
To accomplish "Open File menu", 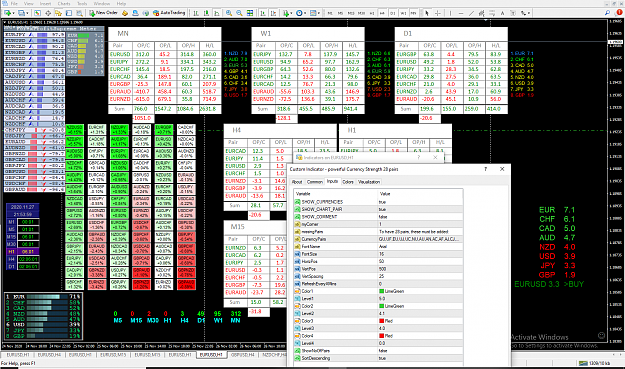I will pyautogui.click(x=14, y=4).
